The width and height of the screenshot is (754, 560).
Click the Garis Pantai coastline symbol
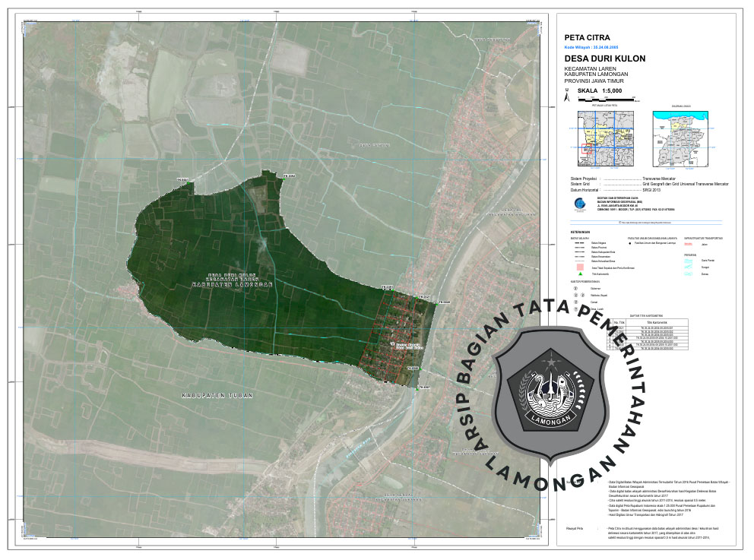(689, 261)
